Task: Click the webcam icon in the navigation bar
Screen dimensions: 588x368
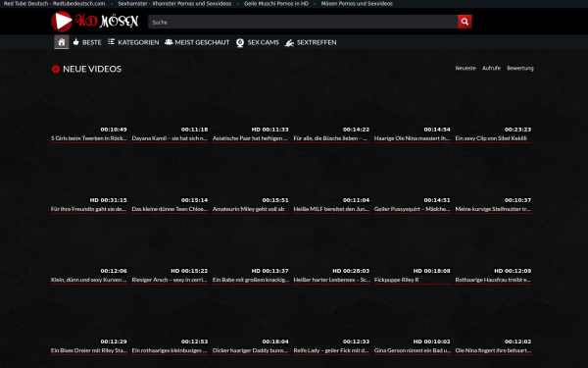Action: (x=240, y=42)
